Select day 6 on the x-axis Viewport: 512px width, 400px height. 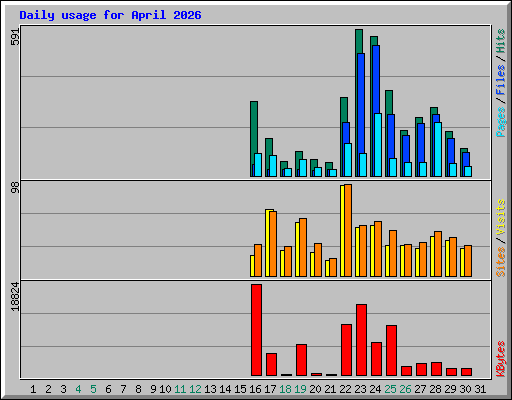(108, 389)
